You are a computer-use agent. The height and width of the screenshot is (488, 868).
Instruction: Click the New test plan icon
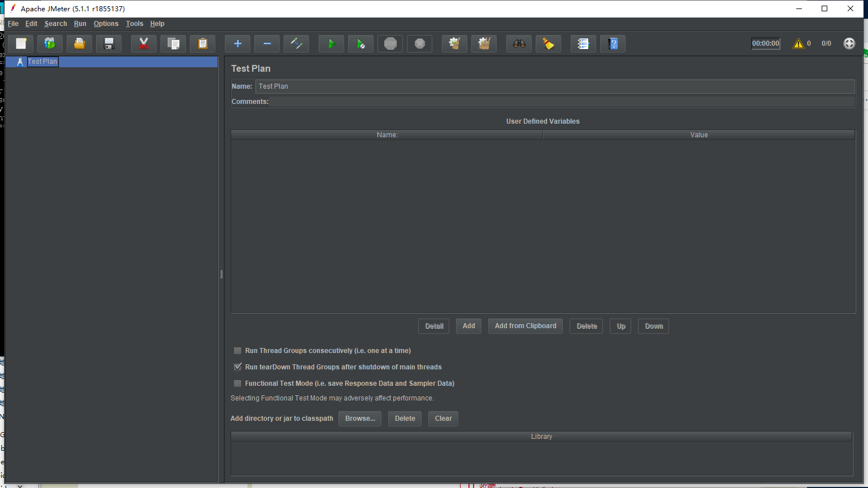pyautogui.click(x=21, y=43)
